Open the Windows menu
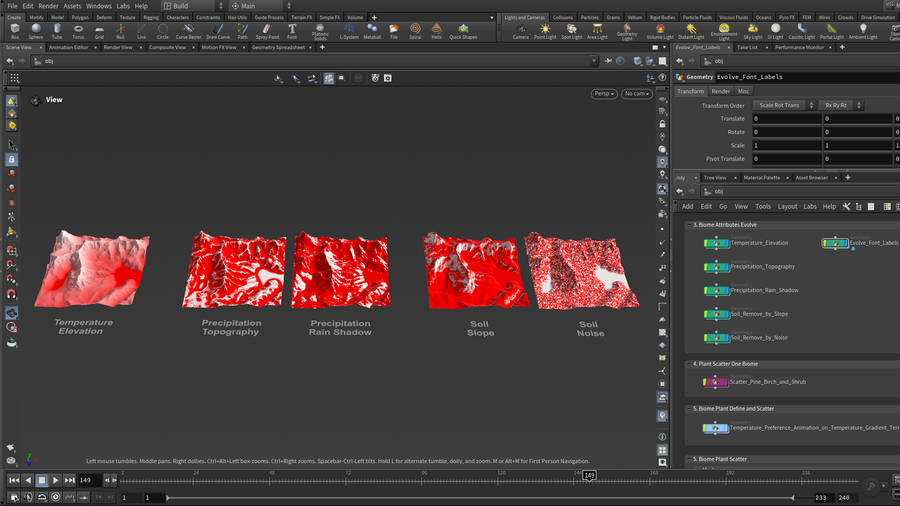The width and height of the screenshot is (900, 506). [99, 6]
